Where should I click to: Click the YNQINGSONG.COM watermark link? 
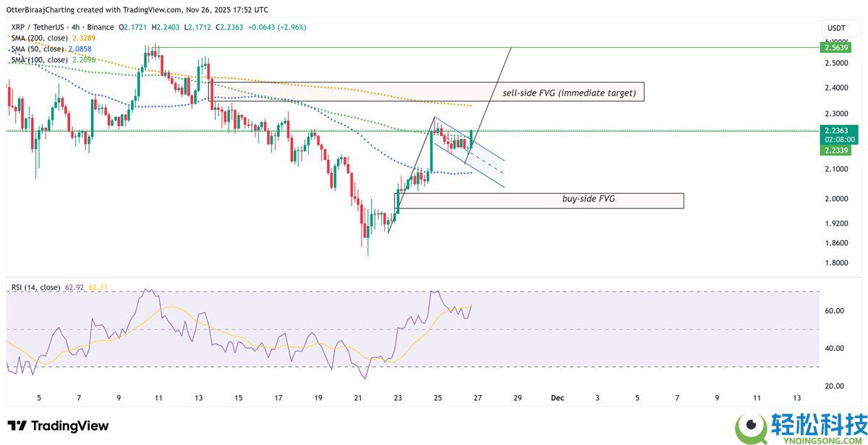[821, 438]
